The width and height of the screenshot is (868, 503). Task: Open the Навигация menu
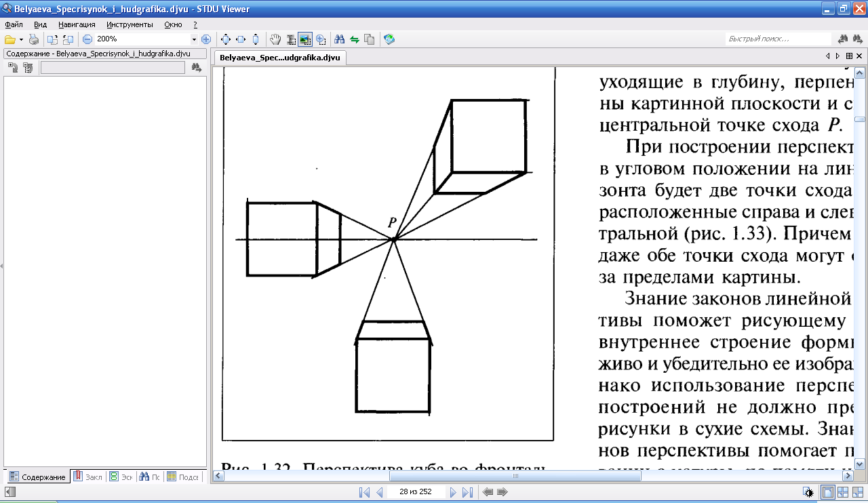point(77,24)
